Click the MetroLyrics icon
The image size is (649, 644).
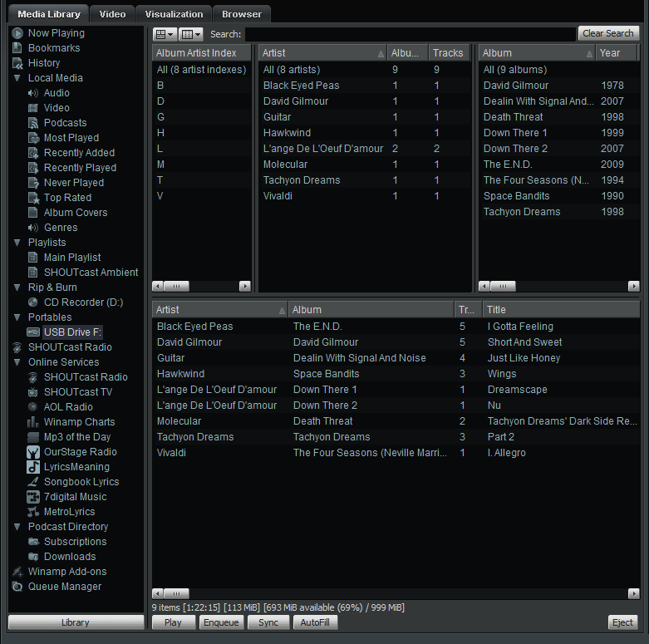pos(32,512)
